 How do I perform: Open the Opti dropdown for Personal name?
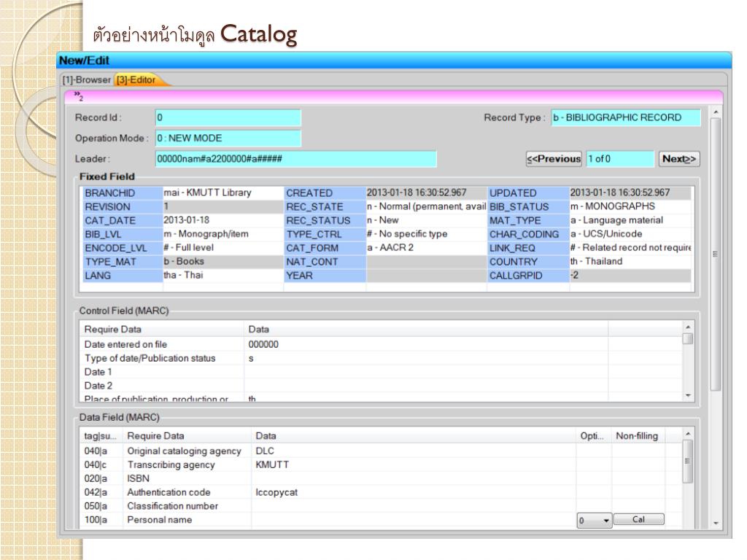(x=594, y=521)
